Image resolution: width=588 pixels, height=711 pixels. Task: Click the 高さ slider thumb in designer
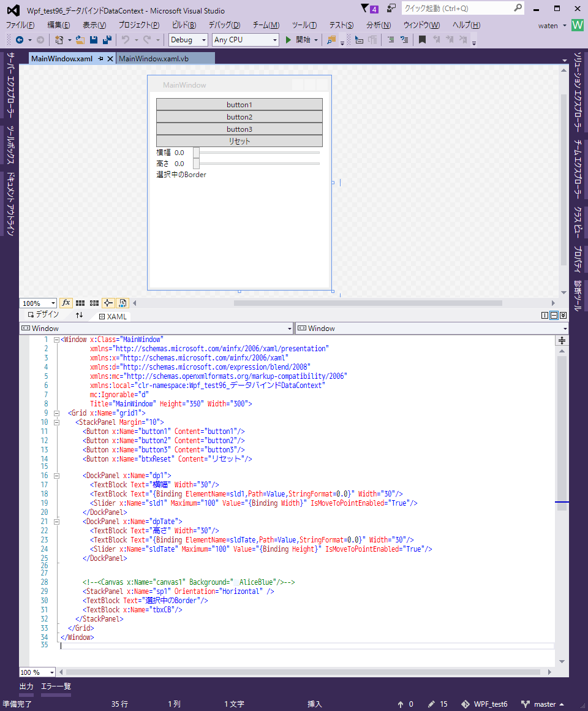pyautogui.click(x=196, y=164)
